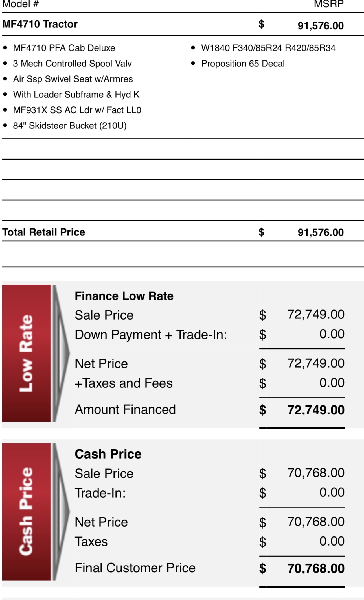Click the Amount Financed value 72,749.00
The height and width of the screenshot is (600, 364).
click(316, 410)
